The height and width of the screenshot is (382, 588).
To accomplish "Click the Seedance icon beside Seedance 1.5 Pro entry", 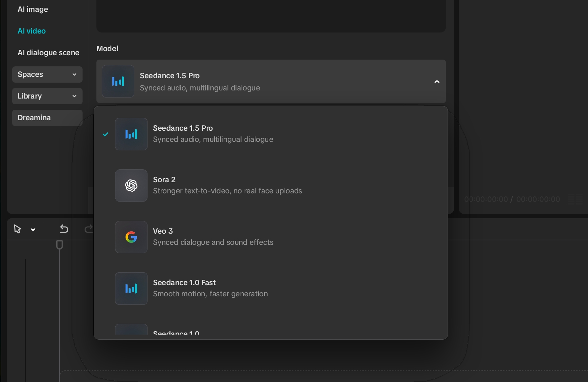I will coord(131,134).
